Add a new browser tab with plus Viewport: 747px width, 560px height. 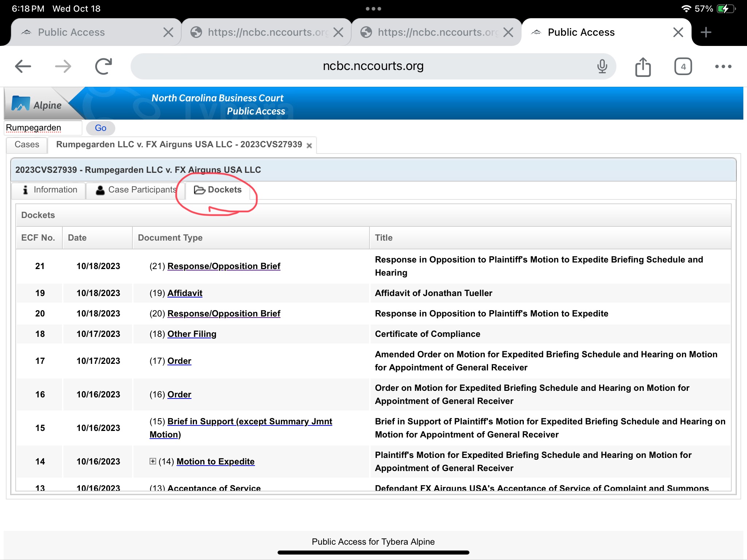pos(706,32)
